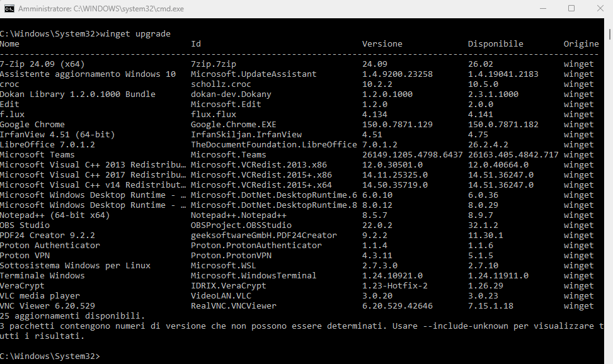Image resolution: width=613 pixels, height=364 pixels.
Task: Click the 'Google Chrome' name
Action: click(33, 124)
